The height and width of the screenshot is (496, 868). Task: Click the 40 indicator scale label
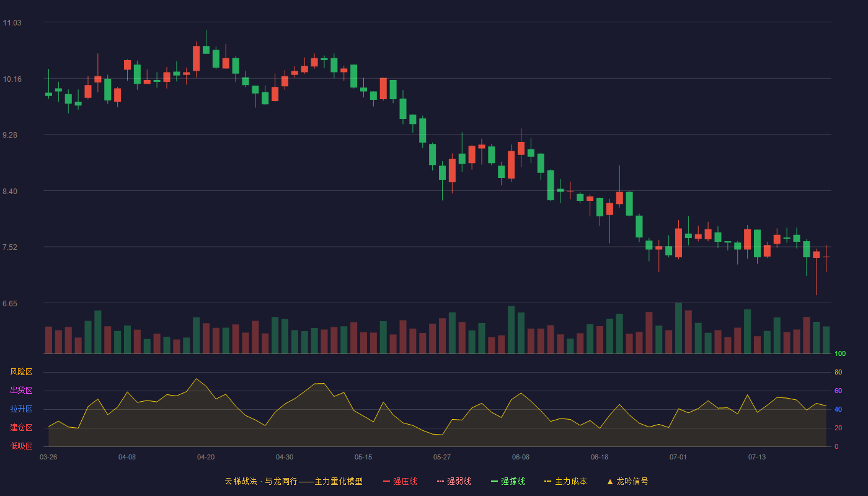tap(838, 409)
